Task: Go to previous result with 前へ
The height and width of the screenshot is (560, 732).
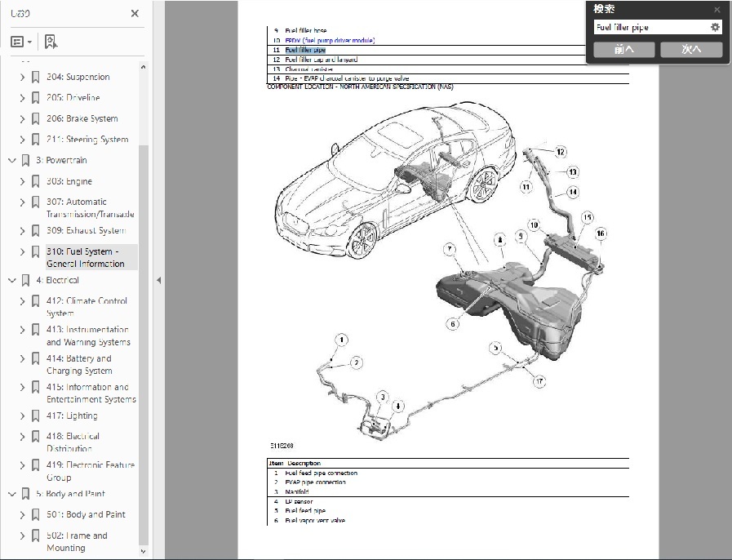Action: pyautogui.click(x=624, y=50)
